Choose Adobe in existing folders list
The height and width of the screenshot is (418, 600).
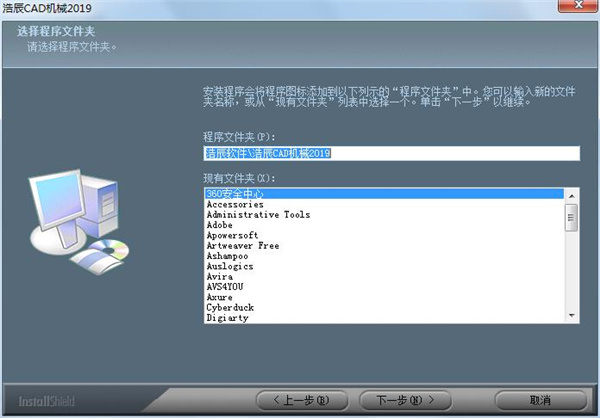pyautogui.click(x=384, y=225)
